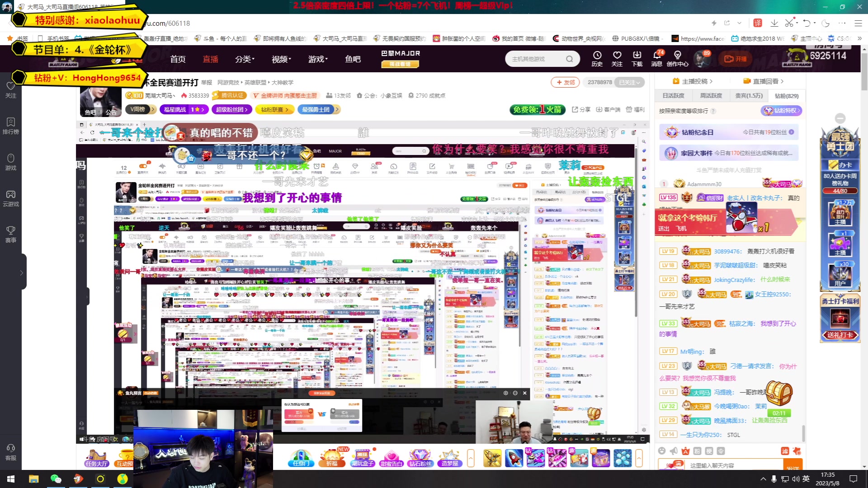Click the 粉 fan badge chat icon

click(697, 450)
